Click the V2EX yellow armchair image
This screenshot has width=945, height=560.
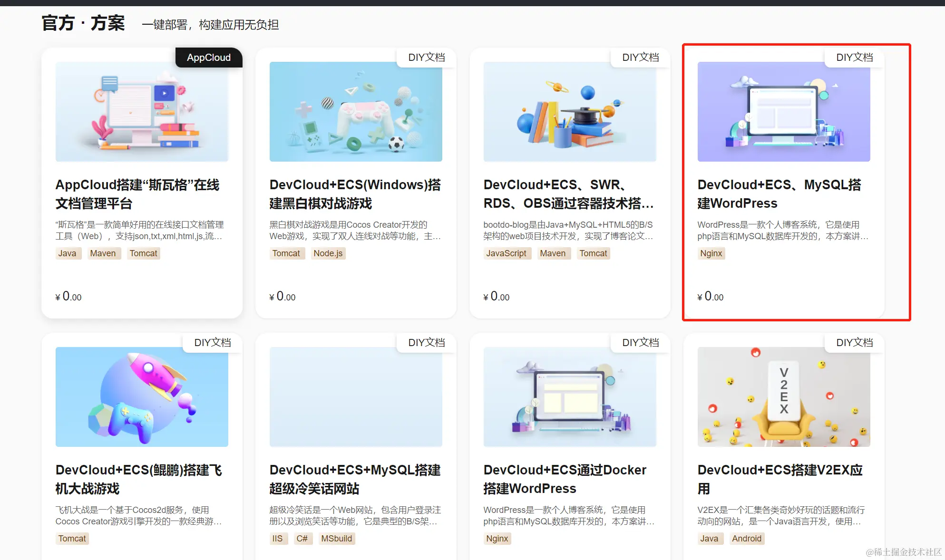coord(784,397)
